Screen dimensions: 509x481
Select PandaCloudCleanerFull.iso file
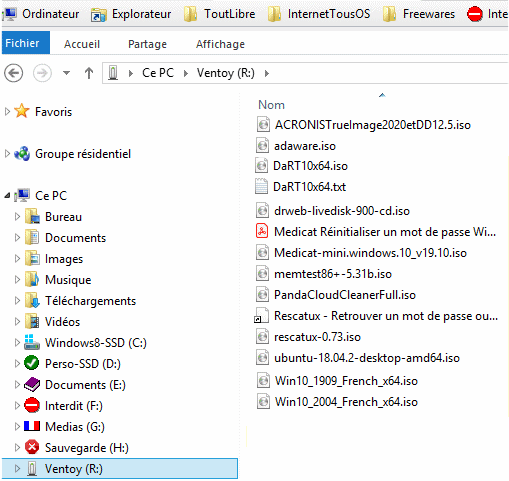[x=345, y=295]
